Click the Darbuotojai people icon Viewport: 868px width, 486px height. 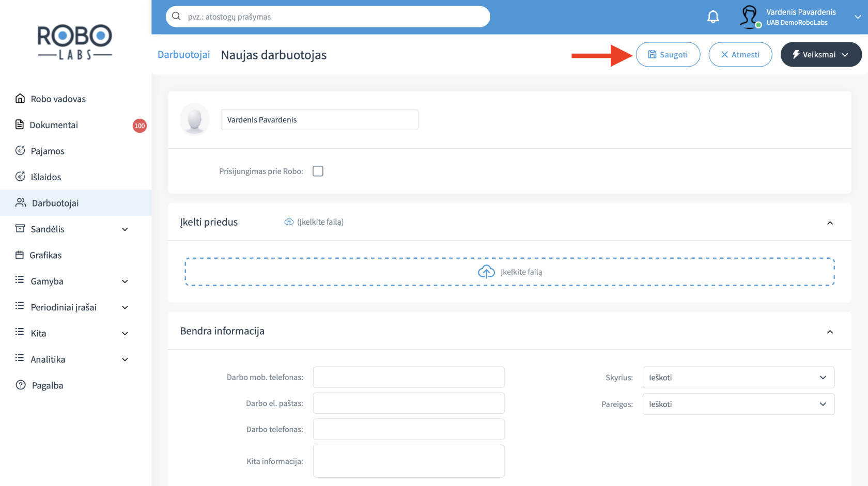(x=21, y=202)
